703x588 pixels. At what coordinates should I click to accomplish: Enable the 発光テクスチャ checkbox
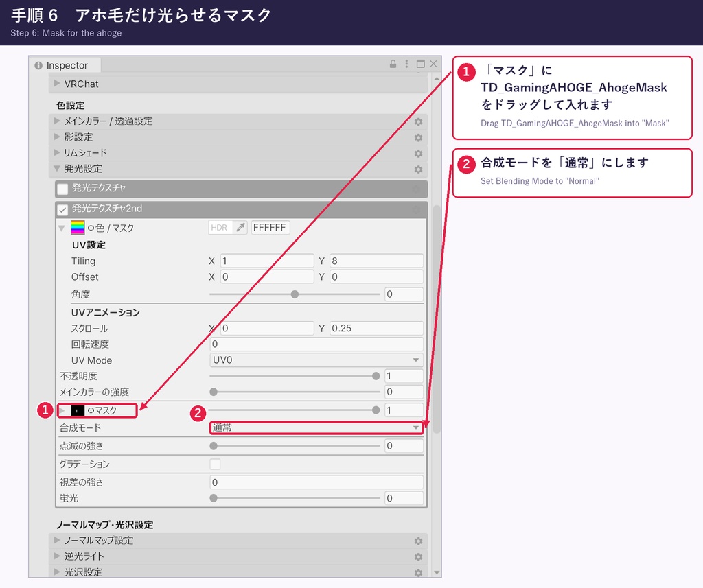[62, 189]
